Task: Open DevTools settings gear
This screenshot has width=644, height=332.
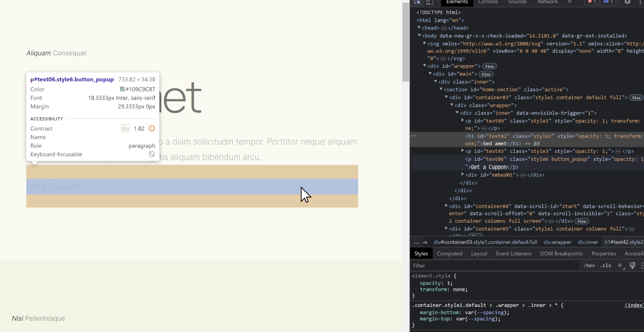Action: [627, 2]
